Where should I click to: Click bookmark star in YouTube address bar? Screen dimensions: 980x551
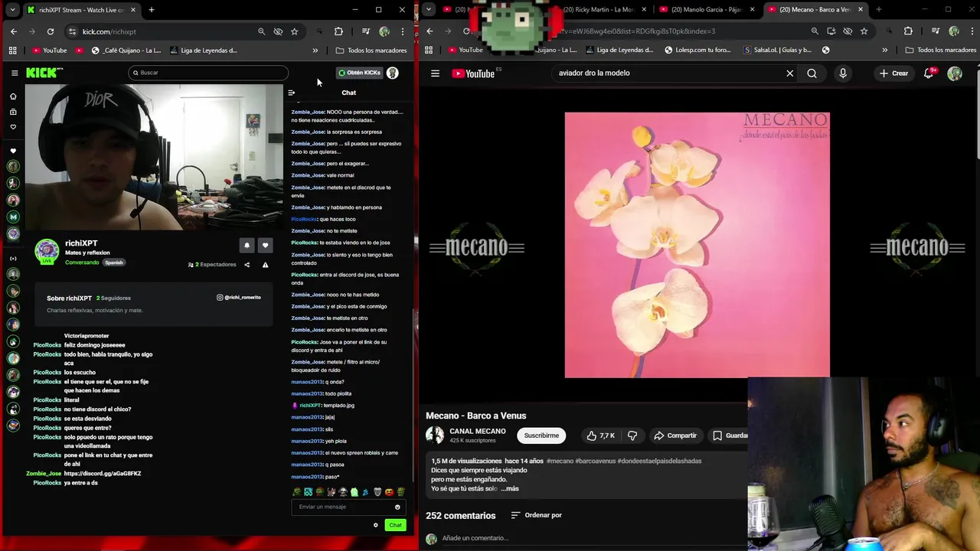pyautogui.click(x=864, y=31)
